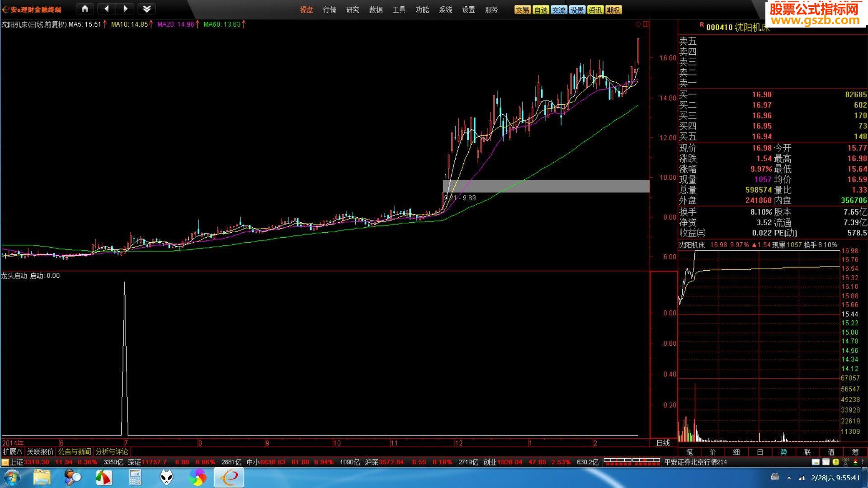The width and height of the screenshot is (868, 488).
Task: Toggle the split-window icon above the chart
Action: tap(646, 24)
